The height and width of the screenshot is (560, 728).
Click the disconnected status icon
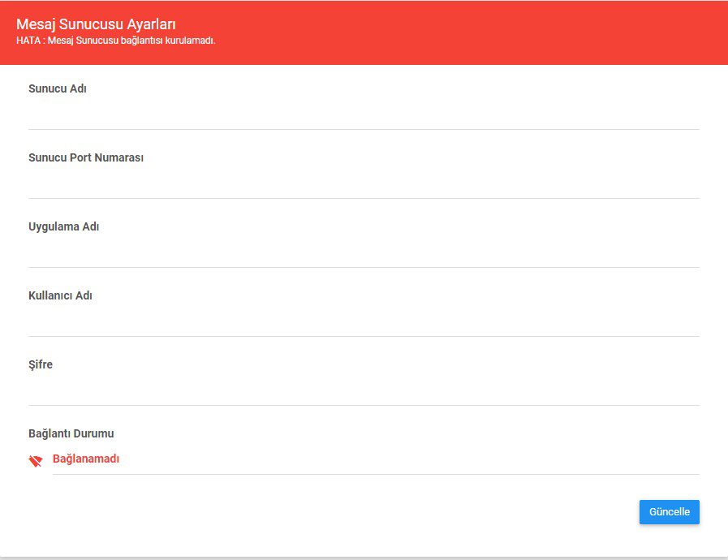[x=35, y=461]
